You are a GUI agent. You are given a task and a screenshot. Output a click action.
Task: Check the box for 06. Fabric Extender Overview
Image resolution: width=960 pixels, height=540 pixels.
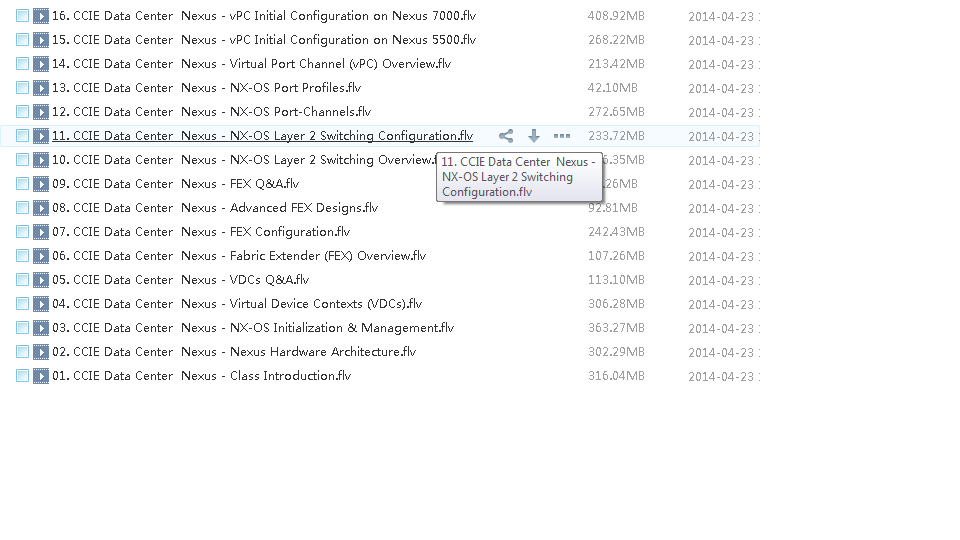(23, 255)
